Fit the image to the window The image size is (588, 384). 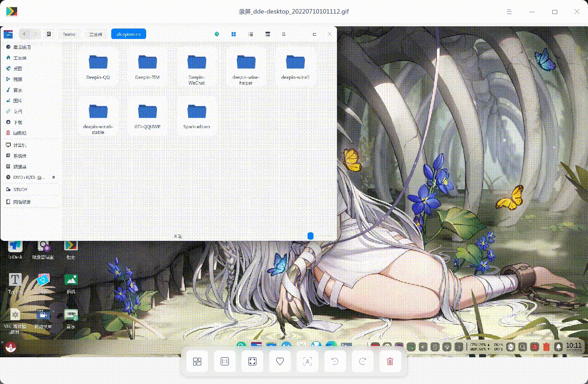[252, 361]
